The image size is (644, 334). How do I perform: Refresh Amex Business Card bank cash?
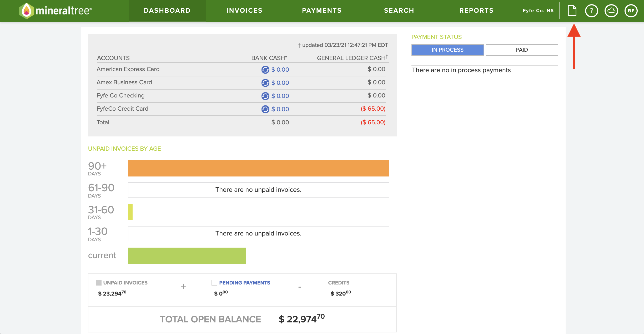265,83
